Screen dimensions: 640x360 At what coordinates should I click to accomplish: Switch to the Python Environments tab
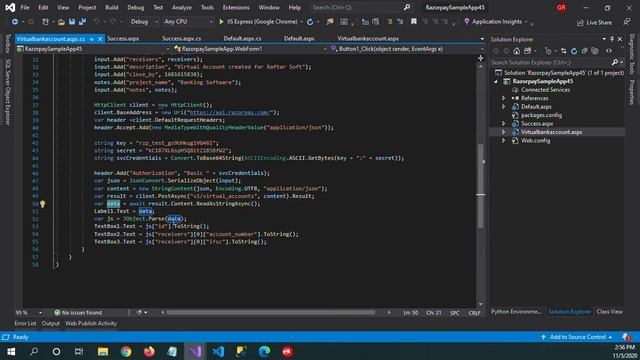pyautogui.click(x=516, y=312)
